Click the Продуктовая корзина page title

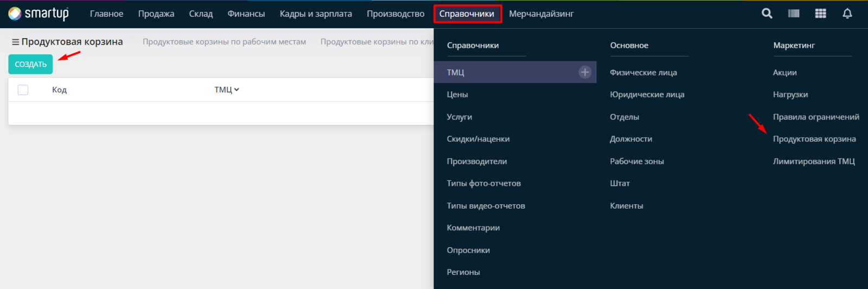pyautogui.click(x=72, y=42)
